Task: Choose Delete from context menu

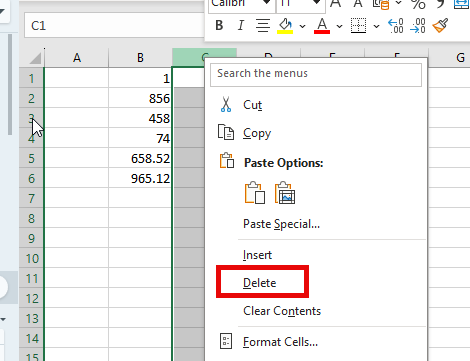Action: [x=259, y=283]
